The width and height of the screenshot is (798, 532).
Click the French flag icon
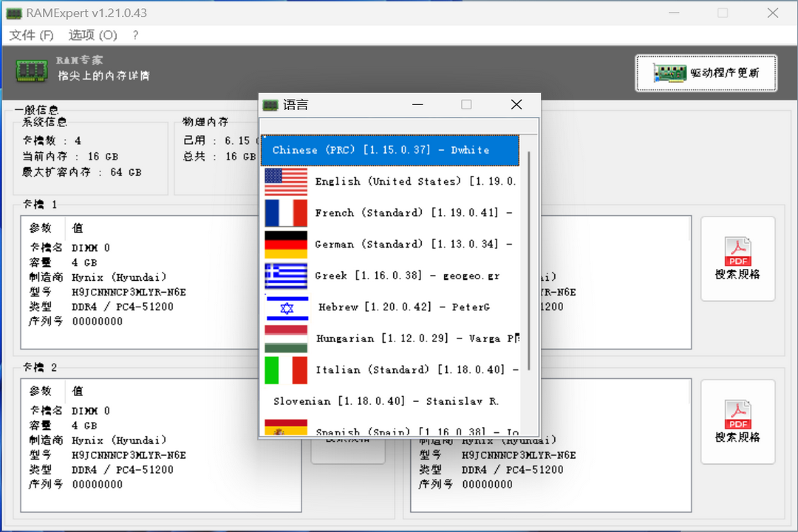(x=286, y=213)
